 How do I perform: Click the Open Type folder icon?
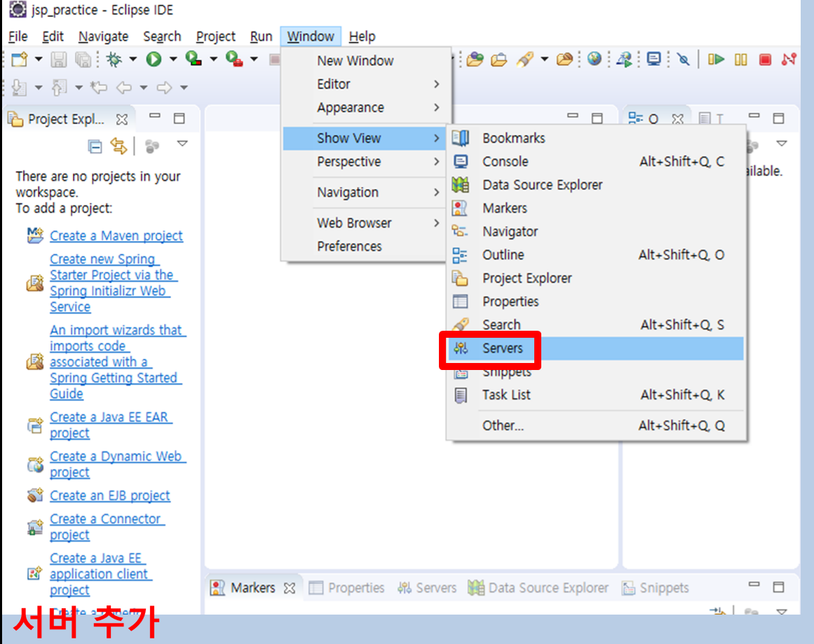475,59
